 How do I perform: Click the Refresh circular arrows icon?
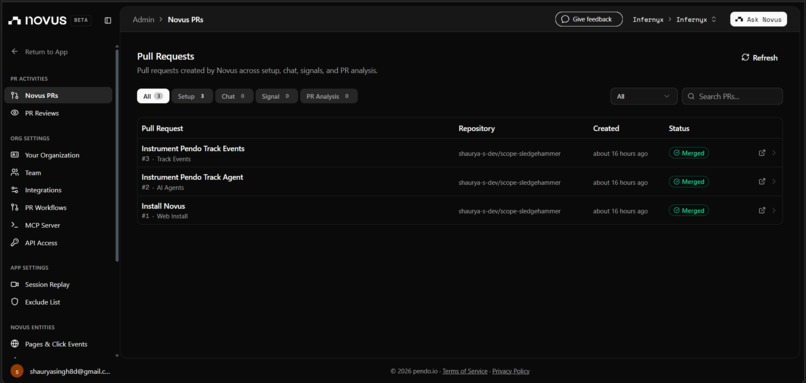pos(745,58)
